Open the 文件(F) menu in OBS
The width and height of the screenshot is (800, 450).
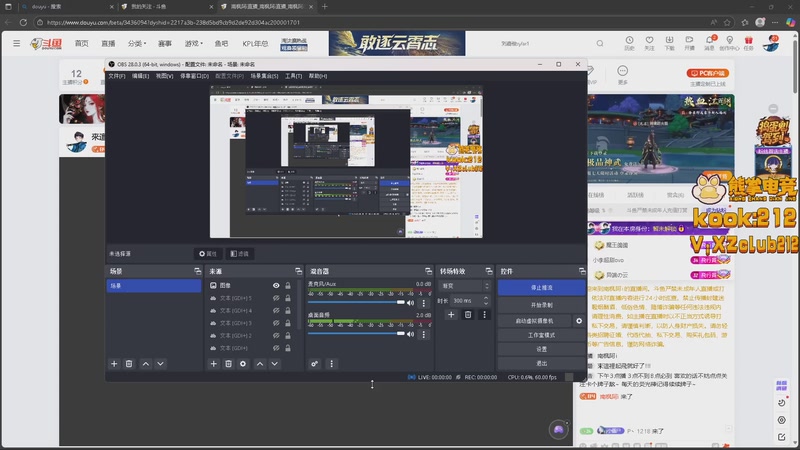click(117, 76)
